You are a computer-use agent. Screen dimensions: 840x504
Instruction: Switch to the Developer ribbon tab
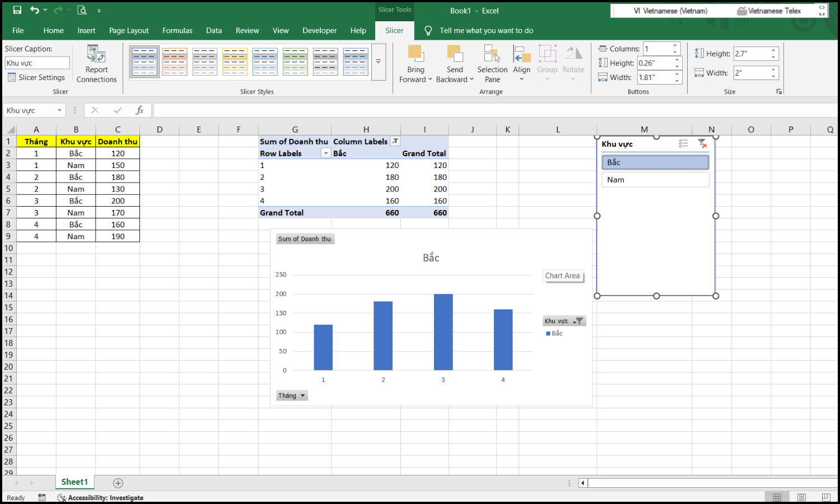319,31
